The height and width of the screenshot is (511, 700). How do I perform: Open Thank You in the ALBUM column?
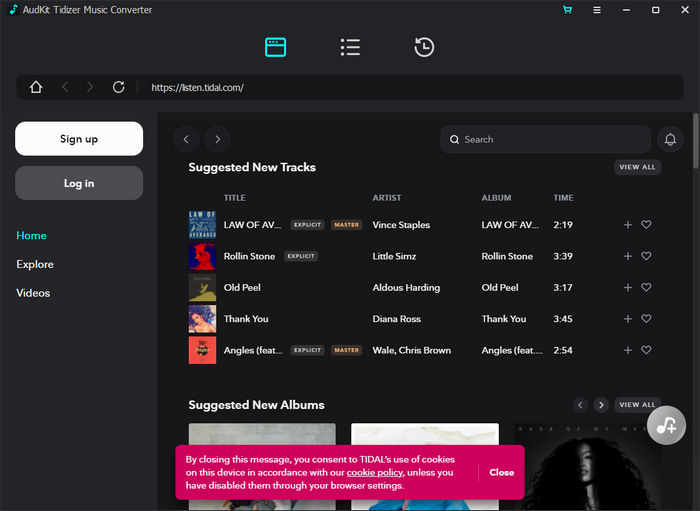[x=504, y=319]
